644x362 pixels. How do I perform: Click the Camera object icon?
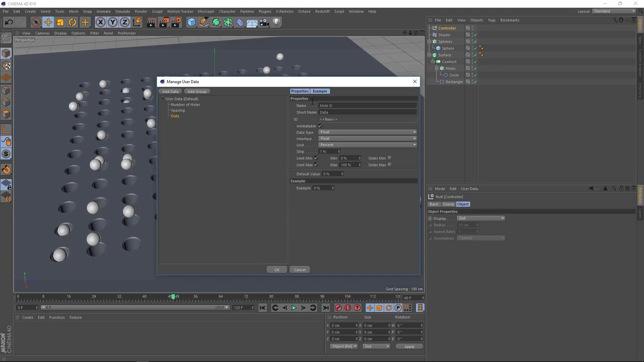[x=264, y=22]
